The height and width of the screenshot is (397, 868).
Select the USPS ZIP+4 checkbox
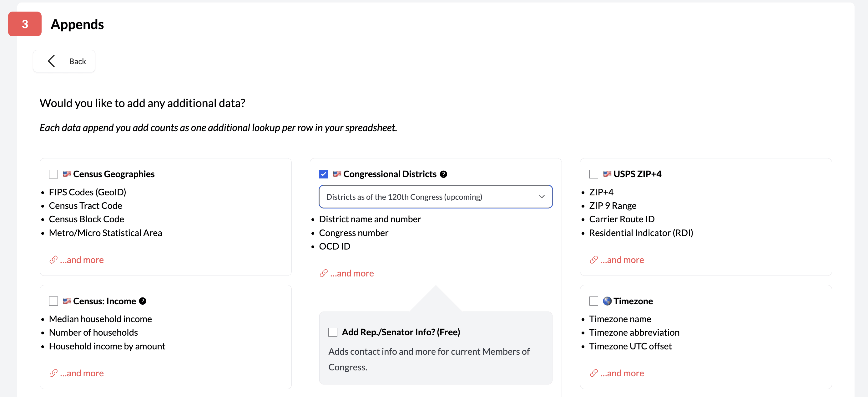tap(593, 174)
